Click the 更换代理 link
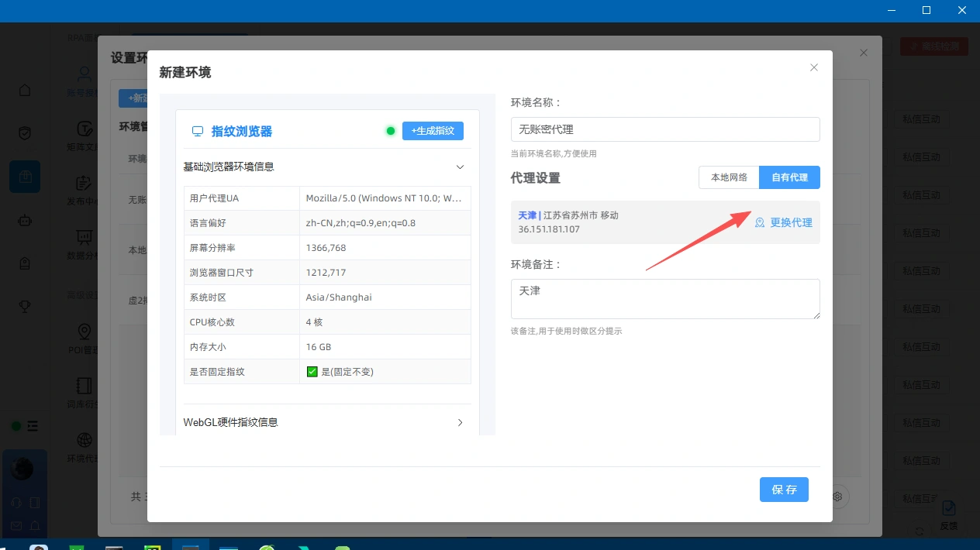 (x=791, y=222)
